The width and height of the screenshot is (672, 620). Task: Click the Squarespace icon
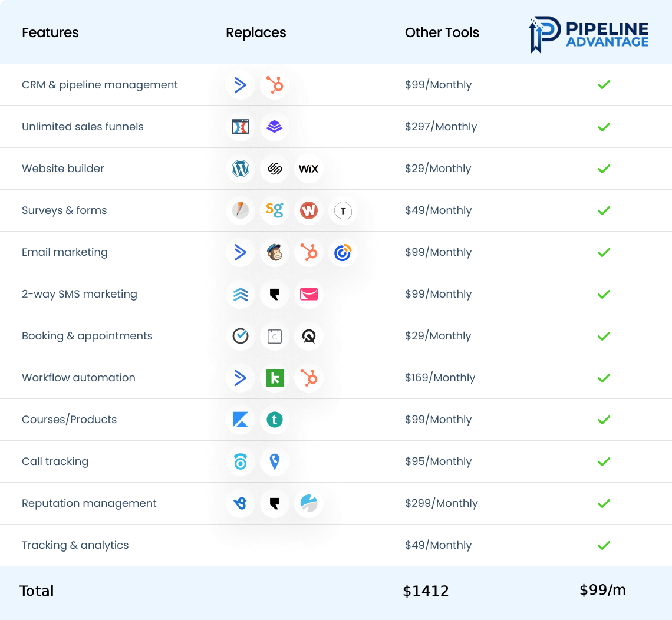click(x=274, y=169)
